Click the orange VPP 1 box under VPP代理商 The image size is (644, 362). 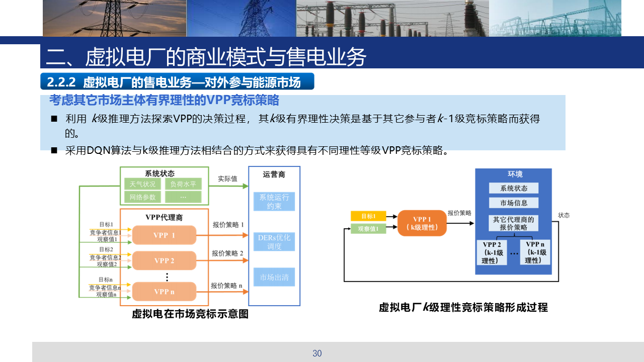(x=164, y=235)
